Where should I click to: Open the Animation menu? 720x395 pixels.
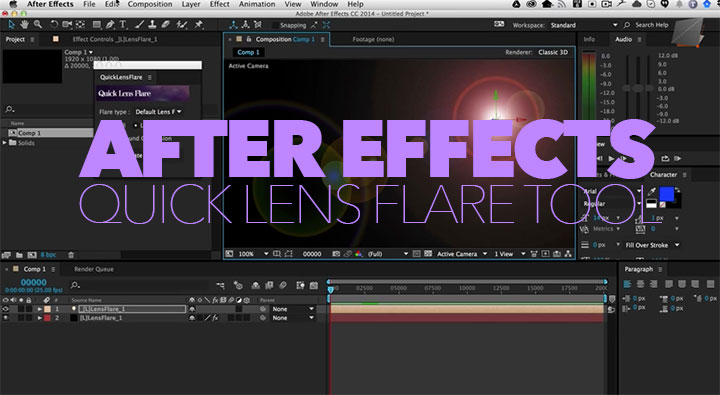[x=257, y=4]
